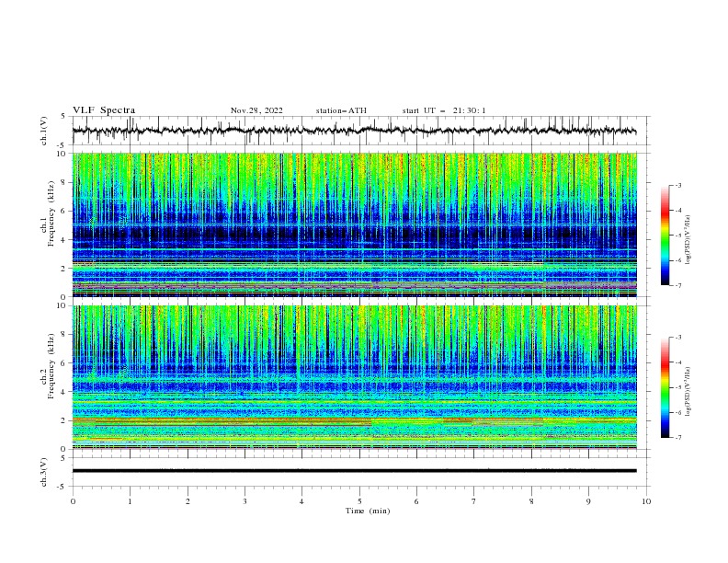Screen dimensions: 728x563
Task: Click the "-3" tick on upper colorbar
Action: click(677, 185)
